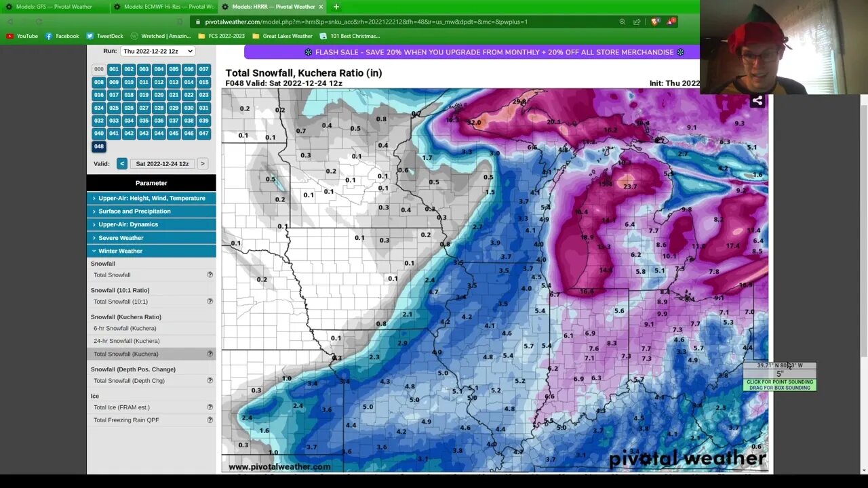Open a new browser tab

click(x=336, y=7)
